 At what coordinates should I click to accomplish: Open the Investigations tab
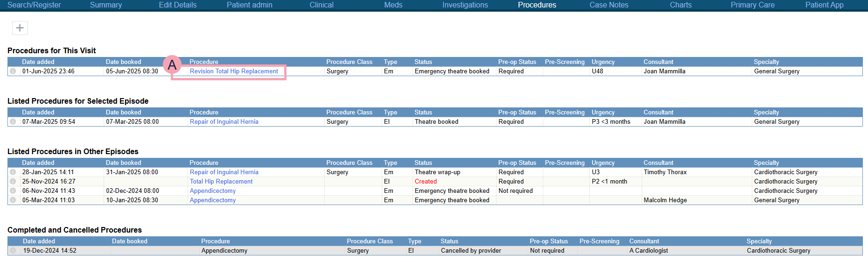[465, 5]
